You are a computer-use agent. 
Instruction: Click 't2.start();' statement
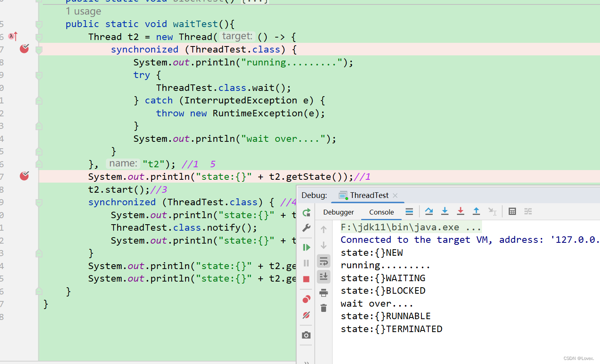point(119,189)
